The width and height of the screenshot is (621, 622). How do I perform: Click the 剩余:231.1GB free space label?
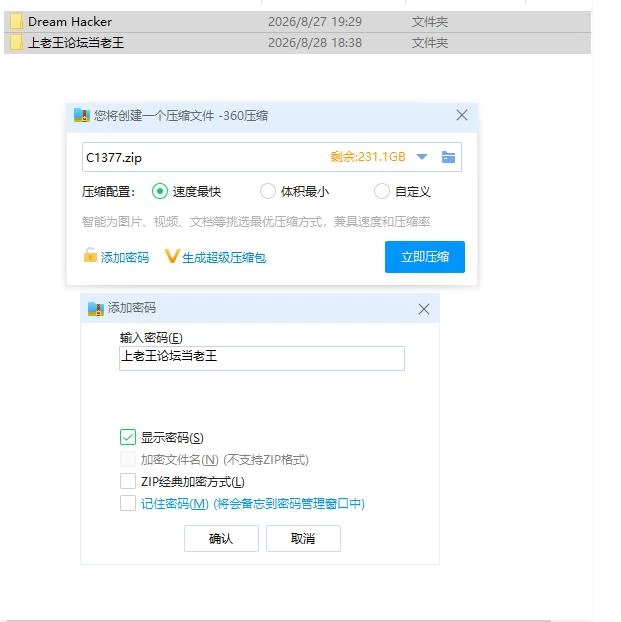[367, 157]
